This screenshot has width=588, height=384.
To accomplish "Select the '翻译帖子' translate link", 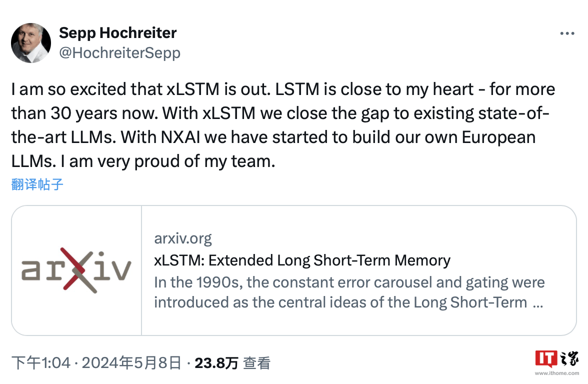I will [36, 184].
